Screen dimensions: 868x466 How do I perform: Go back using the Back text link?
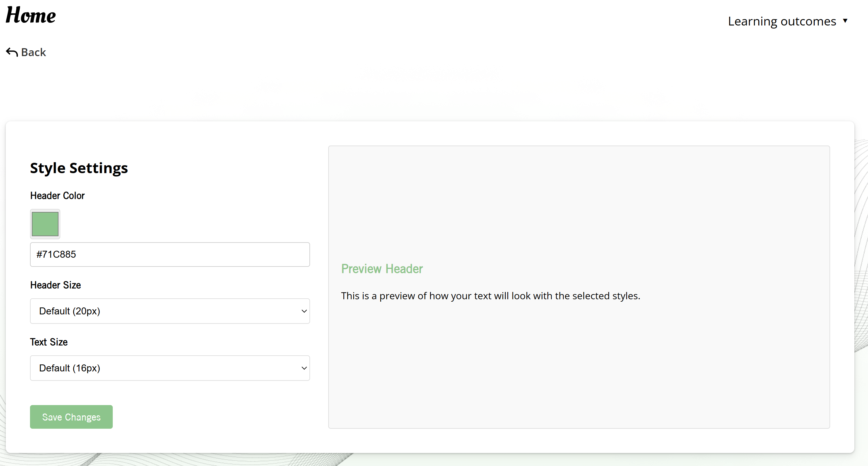pyautogui.click(x=33, y=52)
